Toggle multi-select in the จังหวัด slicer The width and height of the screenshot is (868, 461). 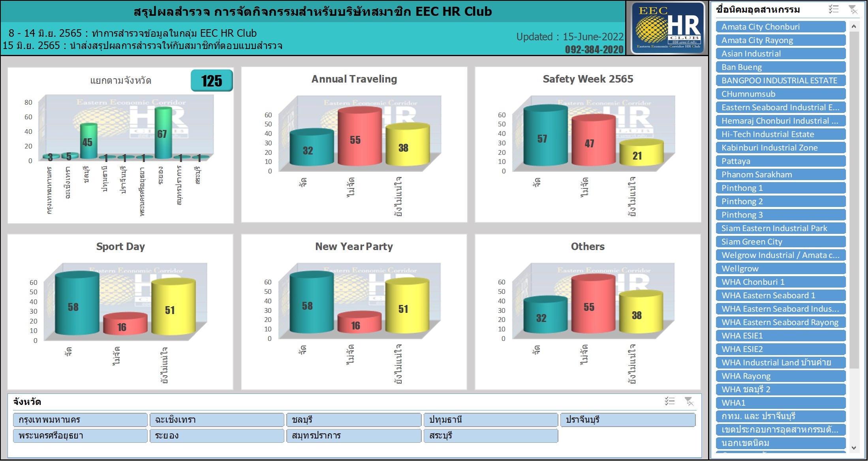point(670,401)
